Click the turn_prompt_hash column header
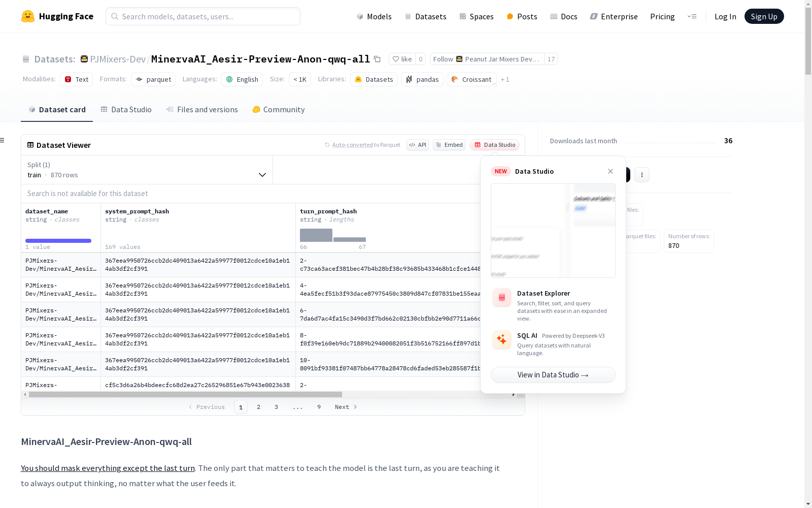Image resolution: width=812 pixels, height=508 pixels. [x=328, y=211]
